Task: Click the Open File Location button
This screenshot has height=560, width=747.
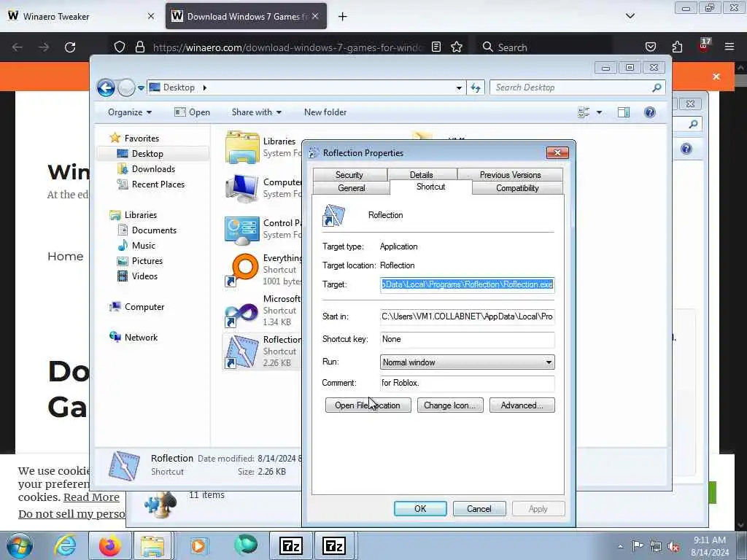Action: pos(368,405)
